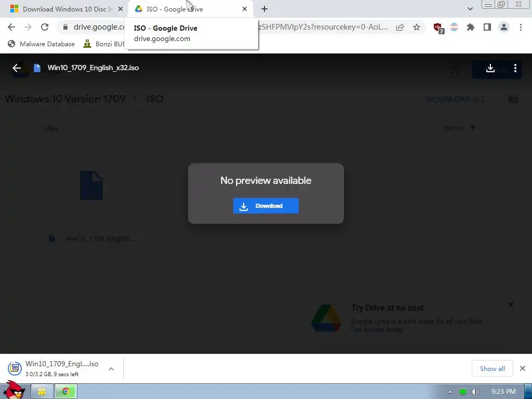
Task: Click the Win10_1709_English_x32.iso preview title
Action: 93,68
